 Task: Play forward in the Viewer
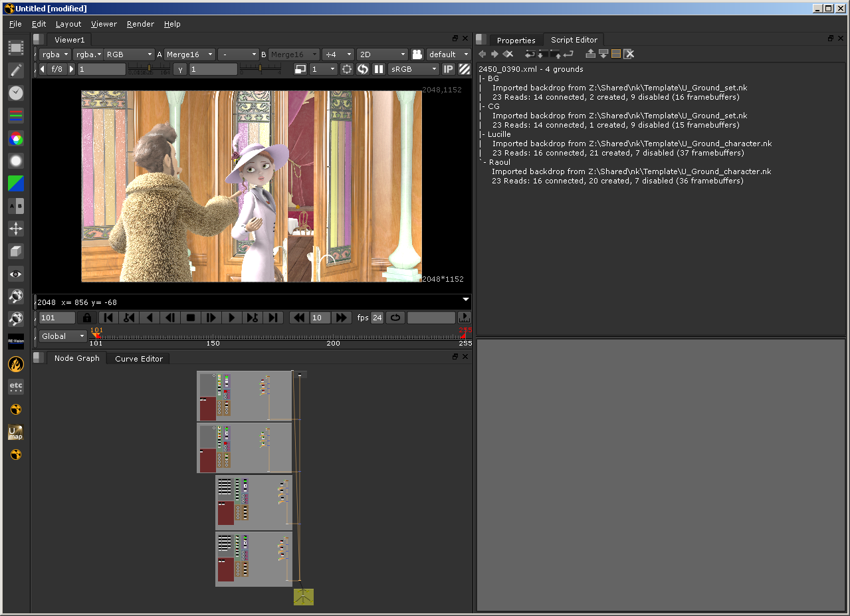[x=232, y=318]
